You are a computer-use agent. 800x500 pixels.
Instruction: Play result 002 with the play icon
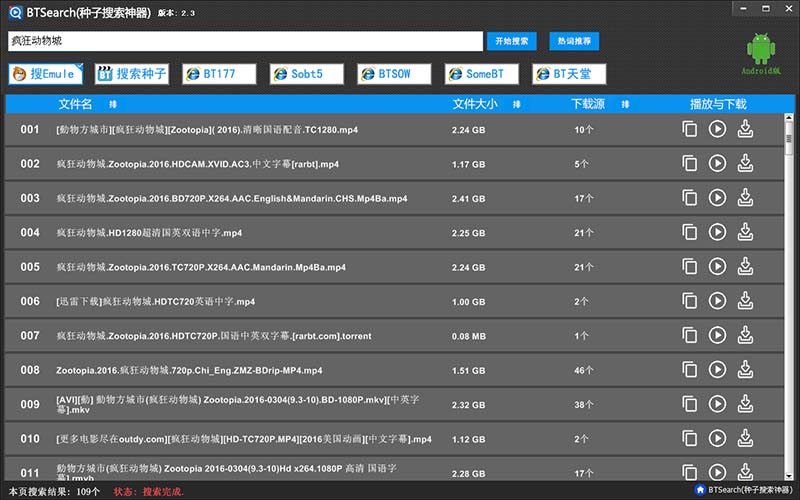(717, 163)
